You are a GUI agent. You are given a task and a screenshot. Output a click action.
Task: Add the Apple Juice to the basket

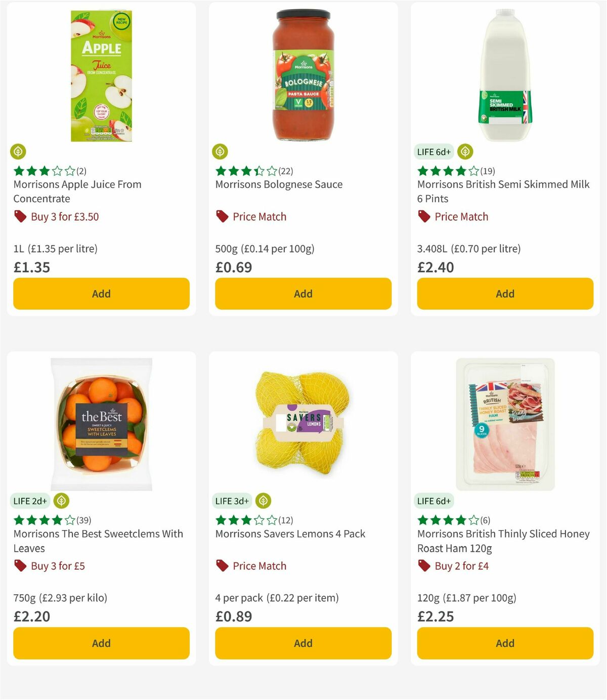pos(101,293)
